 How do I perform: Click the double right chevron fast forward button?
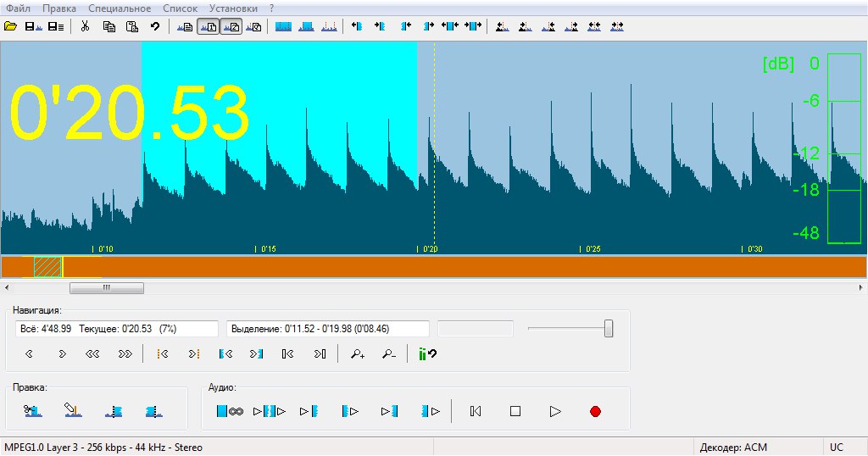point(125,354)
